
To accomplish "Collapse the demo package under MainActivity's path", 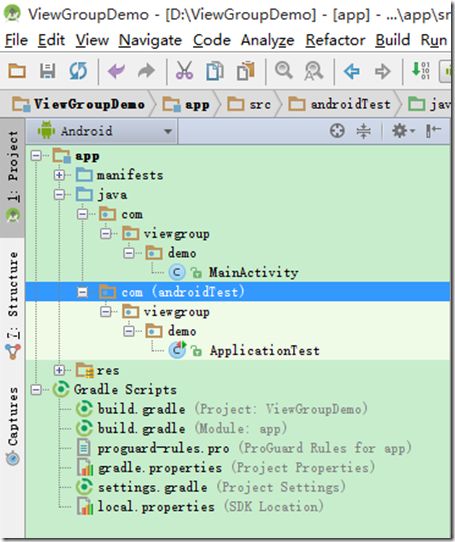I will point(129,253).
